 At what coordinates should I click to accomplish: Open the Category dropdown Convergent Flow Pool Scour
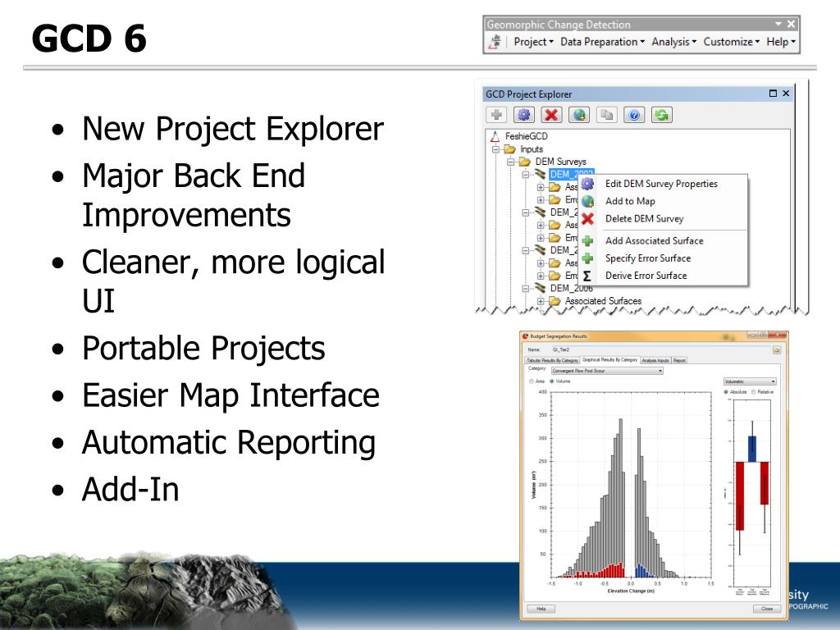[x=607, y=371]
